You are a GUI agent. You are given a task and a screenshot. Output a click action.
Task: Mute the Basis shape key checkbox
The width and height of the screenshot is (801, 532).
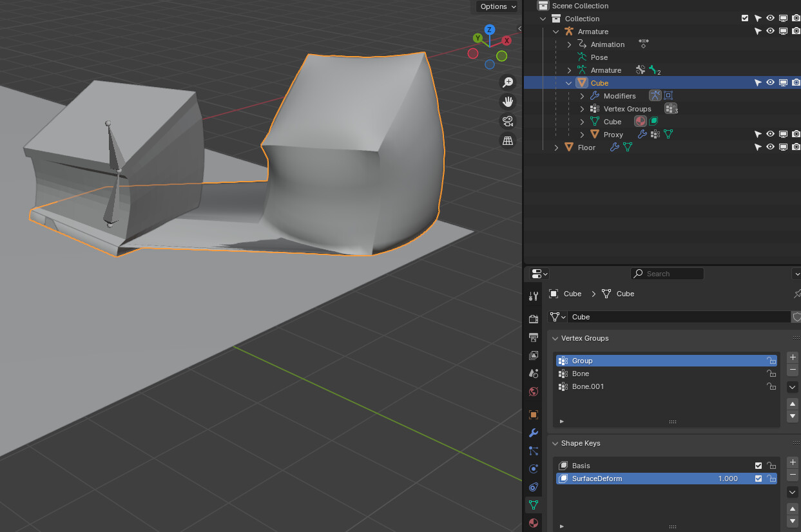coord(758,466)
